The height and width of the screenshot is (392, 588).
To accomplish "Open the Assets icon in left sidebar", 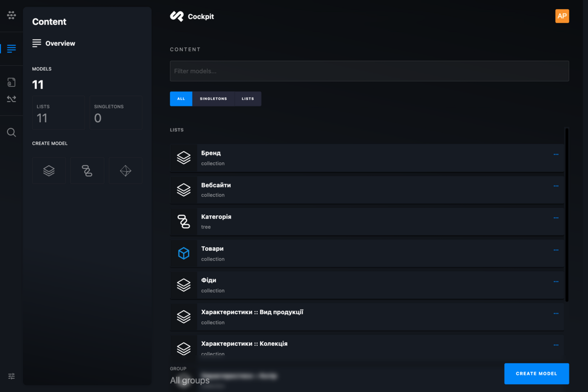I will coord(11,82).
